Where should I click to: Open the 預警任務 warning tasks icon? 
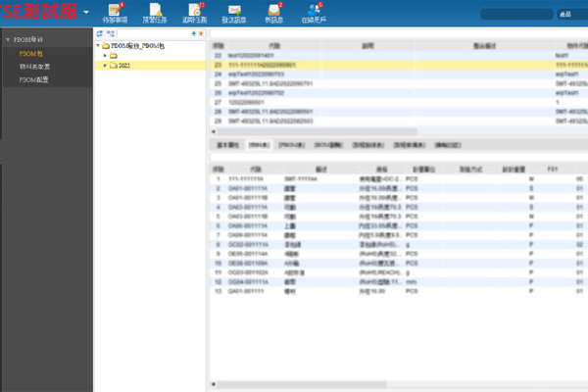pos(155,13)
